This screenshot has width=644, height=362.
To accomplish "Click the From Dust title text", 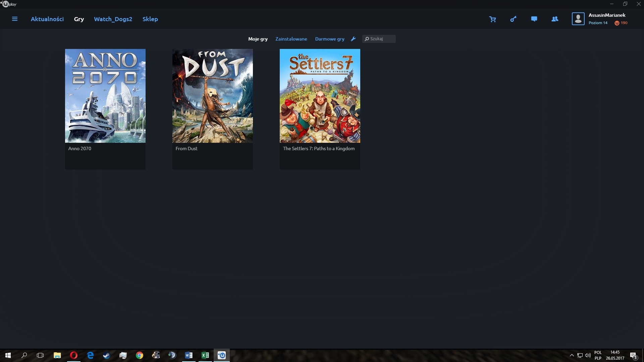I will [186, 148].
